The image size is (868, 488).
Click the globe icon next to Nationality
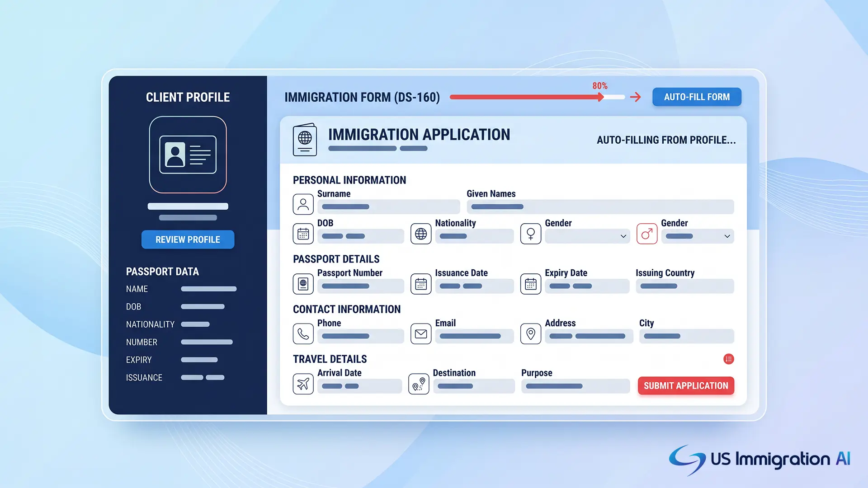pos(421,234)
